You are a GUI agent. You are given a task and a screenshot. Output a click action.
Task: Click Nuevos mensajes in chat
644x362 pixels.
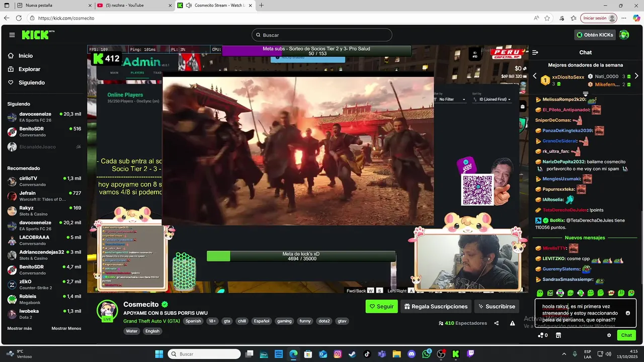point(585,237)
